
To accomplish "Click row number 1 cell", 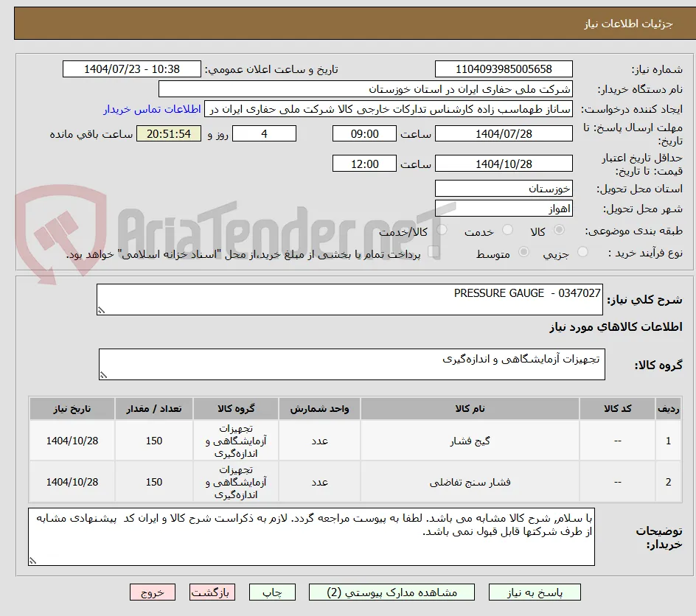I will pos(669,441).
